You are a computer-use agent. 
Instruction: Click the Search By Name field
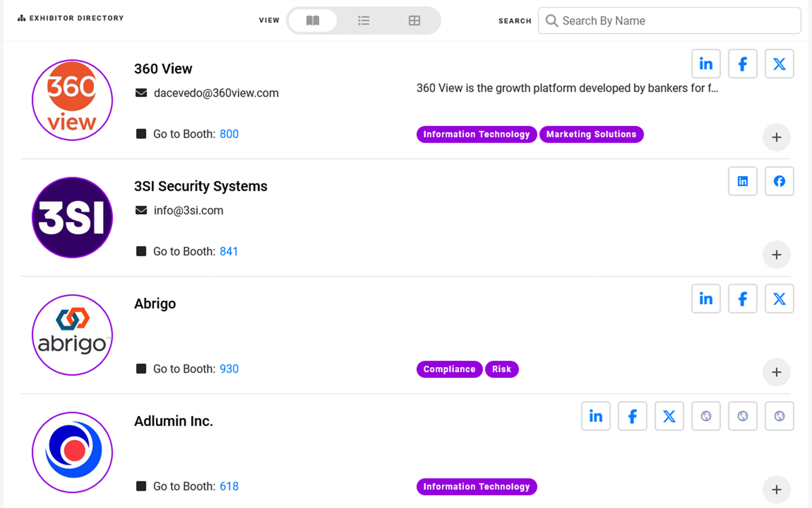click(674, 21)
